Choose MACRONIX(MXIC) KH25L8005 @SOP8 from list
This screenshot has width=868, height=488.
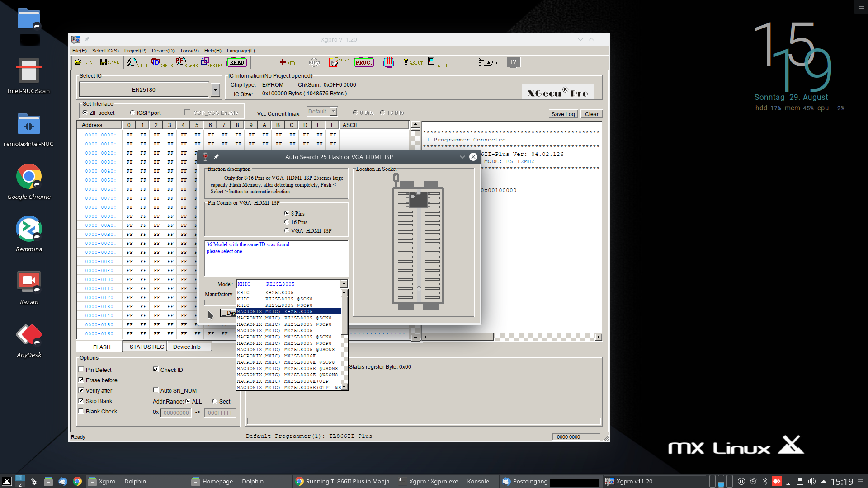pyautogui.click(x=288, y=324)
